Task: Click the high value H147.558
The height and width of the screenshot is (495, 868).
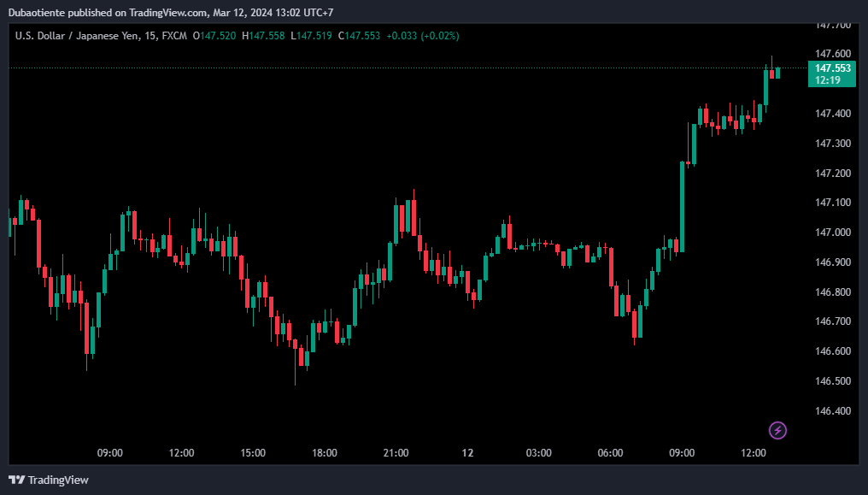Action: (x=263, y=36)
